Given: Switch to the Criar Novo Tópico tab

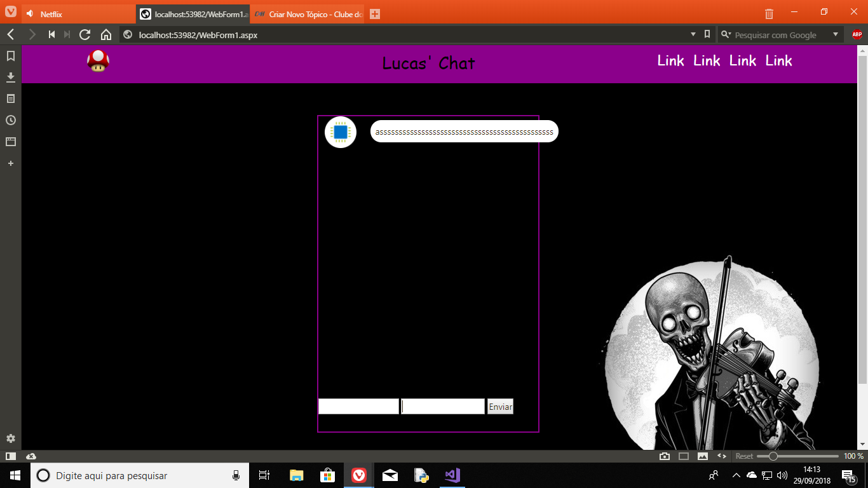Looking at the screenshot, I should pos(307,14).
